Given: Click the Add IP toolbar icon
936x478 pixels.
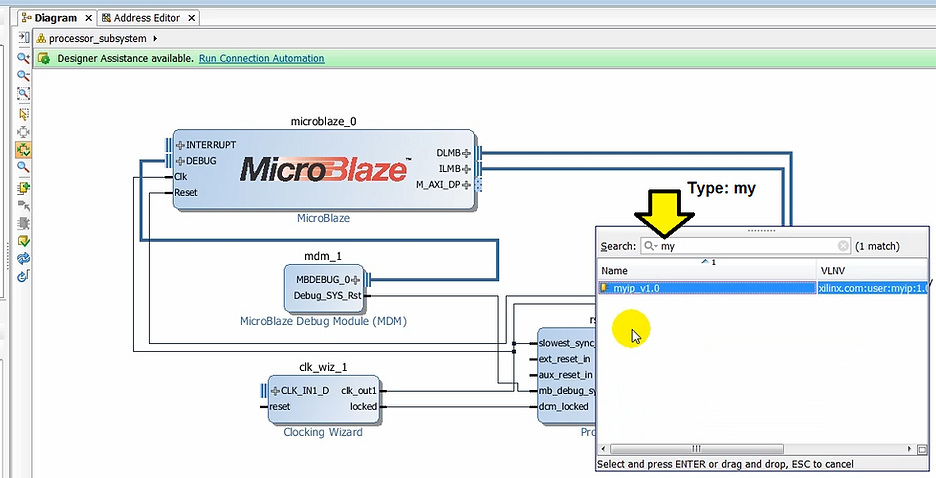Looking at the screenshot, I should pyautogui.click(x=23, y=187).
